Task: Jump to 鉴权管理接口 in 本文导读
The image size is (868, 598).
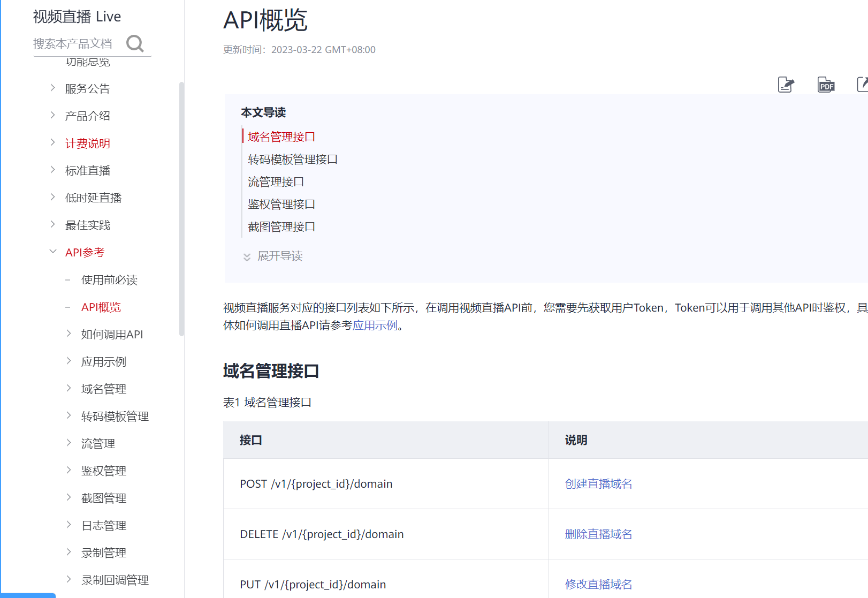Action: coord(281,205)
